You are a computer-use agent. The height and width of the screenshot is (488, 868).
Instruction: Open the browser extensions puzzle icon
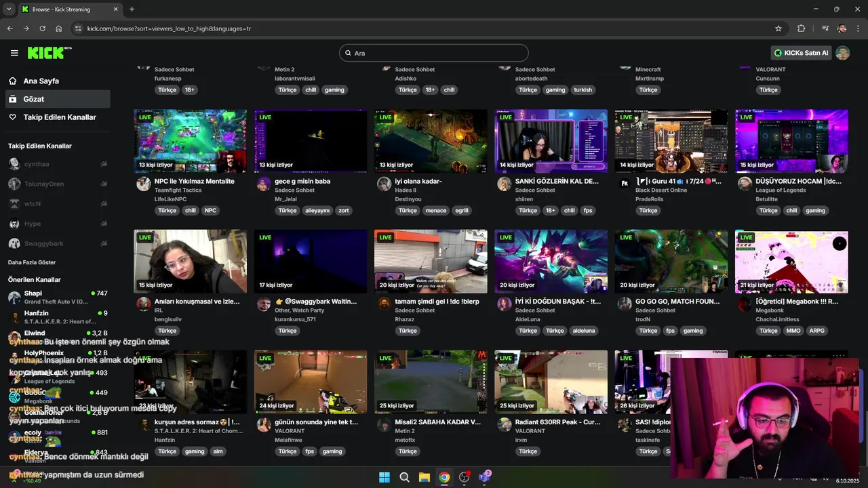(802, 28)
